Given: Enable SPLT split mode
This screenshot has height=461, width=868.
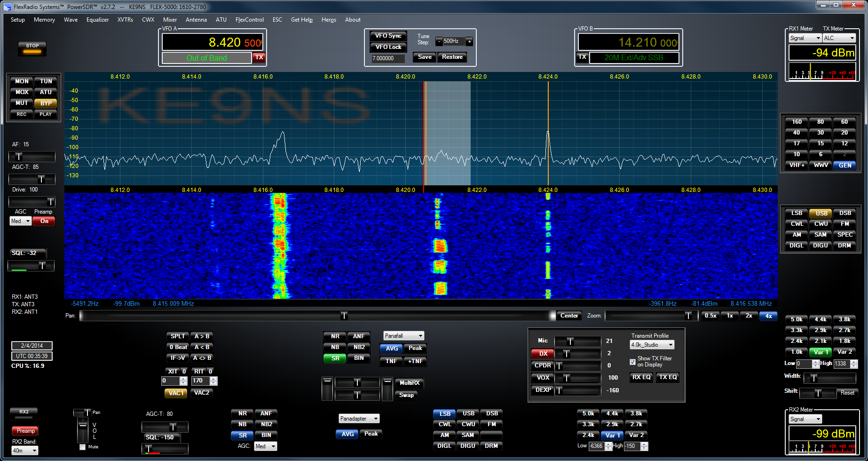Looking at the screenshot, I should 178,336.
